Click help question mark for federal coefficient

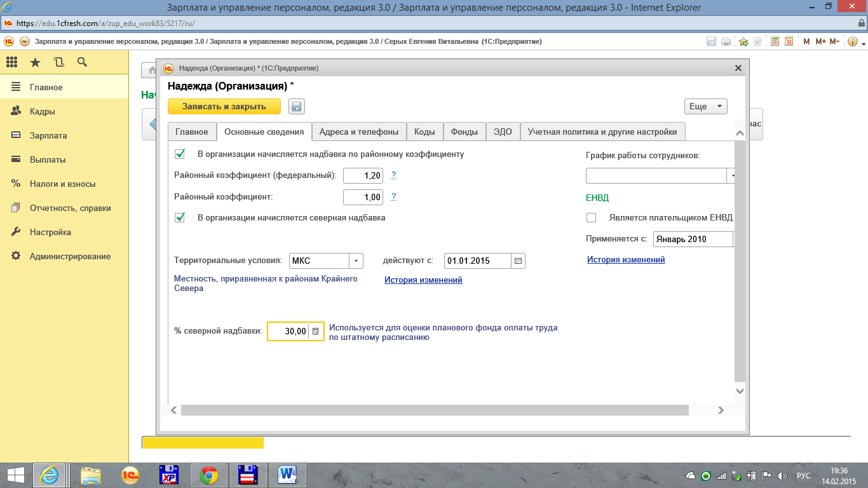click(x=394, y=175)
